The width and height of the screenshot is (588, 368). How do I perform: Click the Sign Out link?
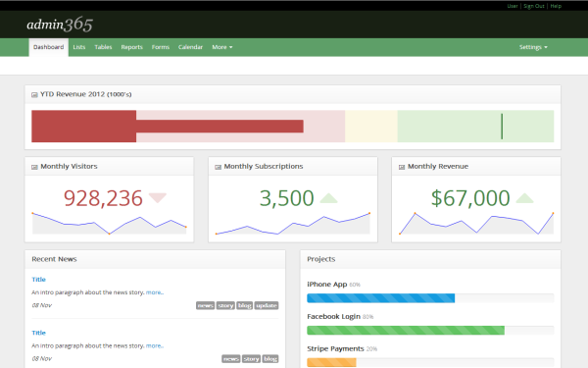point(534,6)
